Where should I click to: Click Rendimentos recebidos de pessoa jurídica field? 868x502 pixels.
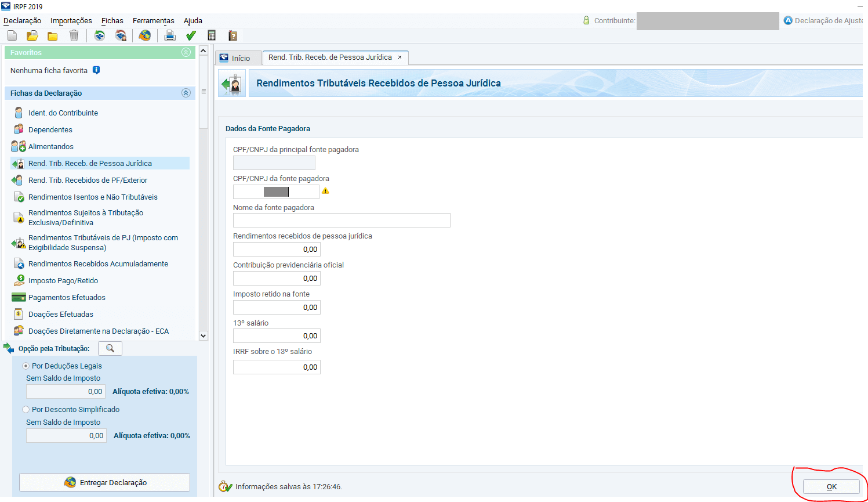[277, 250]
